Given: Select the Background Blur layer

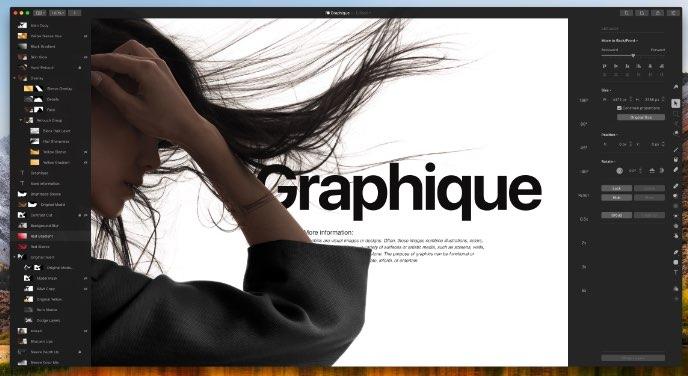Looking at the screenshot, I should pos(50,226).
